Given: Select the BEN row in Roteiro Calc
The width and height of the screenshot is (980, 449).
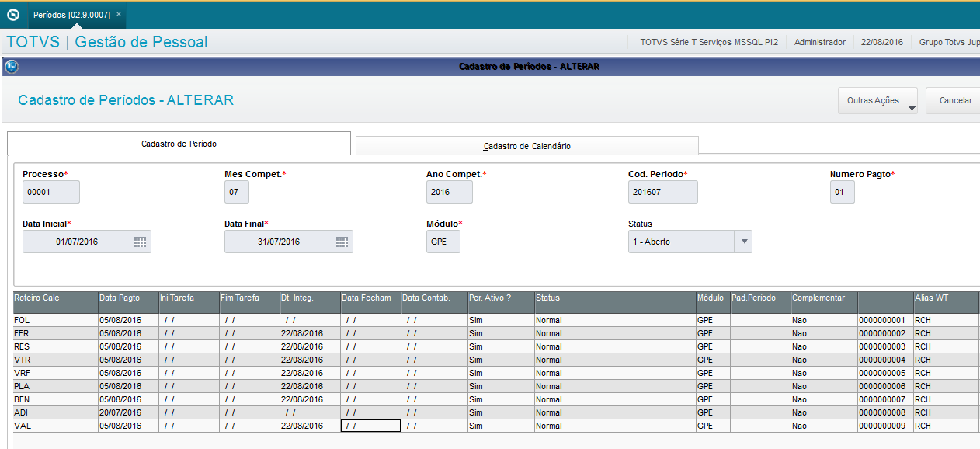Looking at the screenshot, I should (56, 399).
